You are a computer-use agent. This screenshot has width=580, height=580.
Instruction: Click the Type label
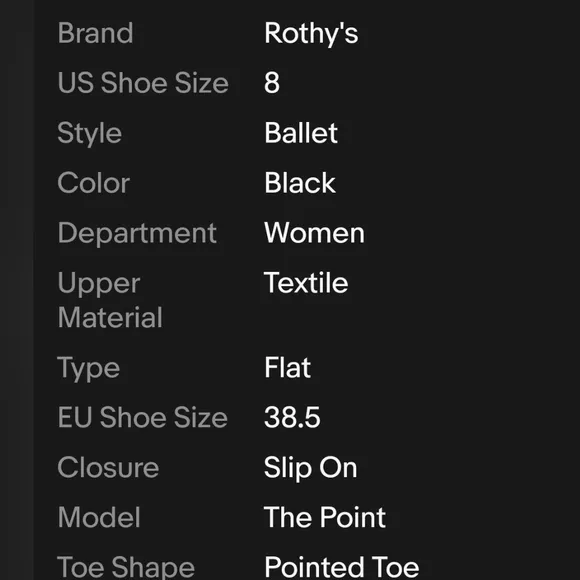[x=89, y=369]
